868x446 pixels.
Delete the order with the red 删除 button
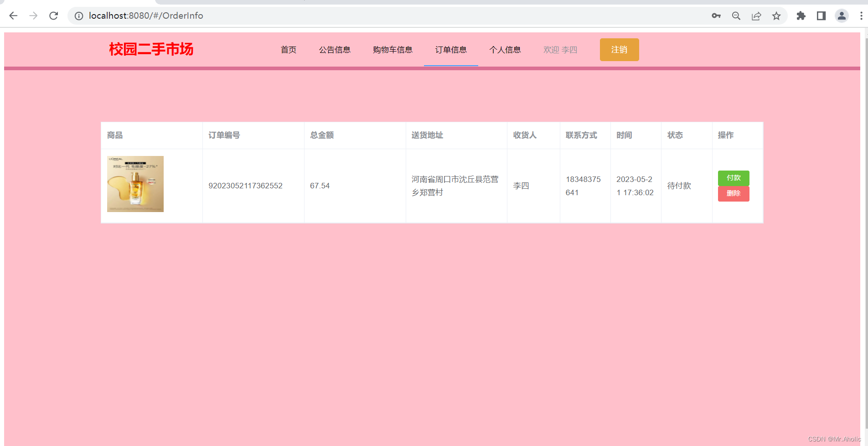pyautogui.click(x=734, y=193)
